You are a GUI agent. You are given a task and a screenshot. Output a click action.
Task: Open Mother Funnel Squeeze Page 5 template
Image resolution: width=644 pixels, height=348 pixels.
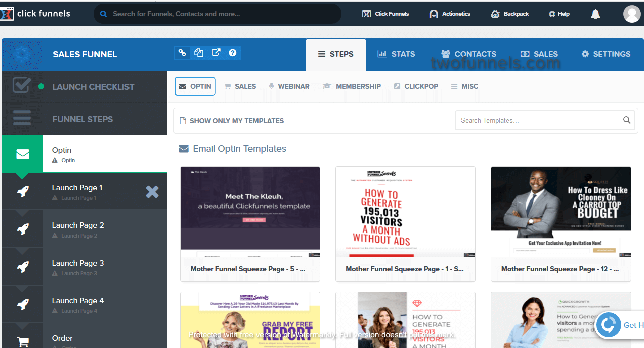point(250,211)
